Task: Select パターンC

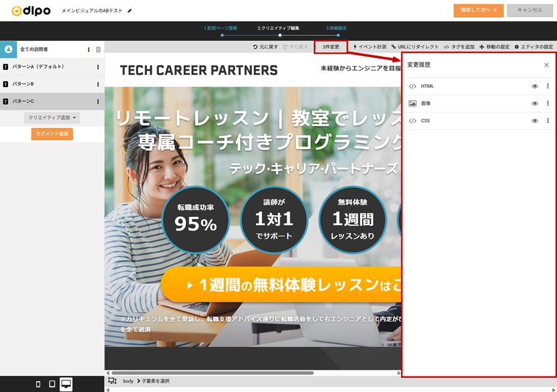Action: [52, 101]
